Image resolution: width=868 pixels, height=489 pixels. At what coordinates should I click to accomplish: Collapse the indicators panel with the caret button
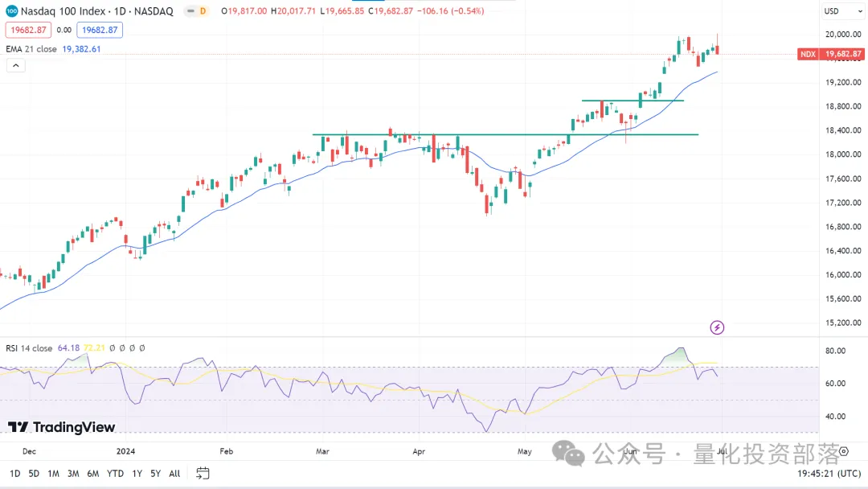tap(15, 65)
